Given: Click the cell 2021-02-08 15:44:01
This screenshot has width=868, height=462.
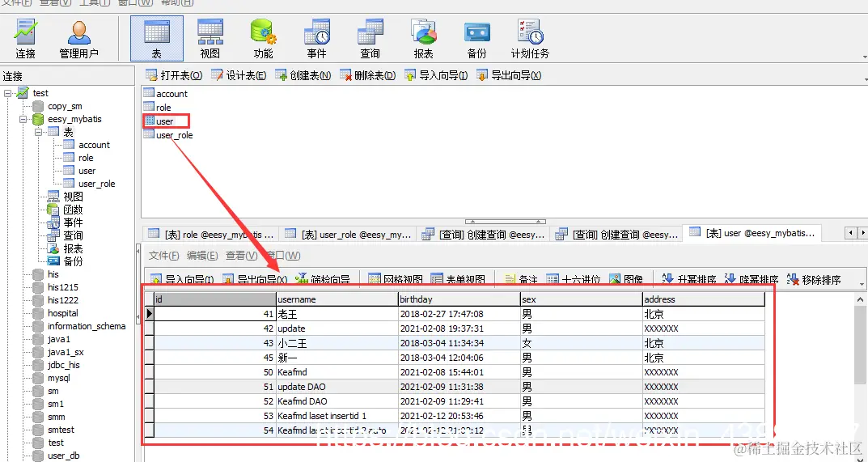Looking at the screenshot, I should (459, 372).
